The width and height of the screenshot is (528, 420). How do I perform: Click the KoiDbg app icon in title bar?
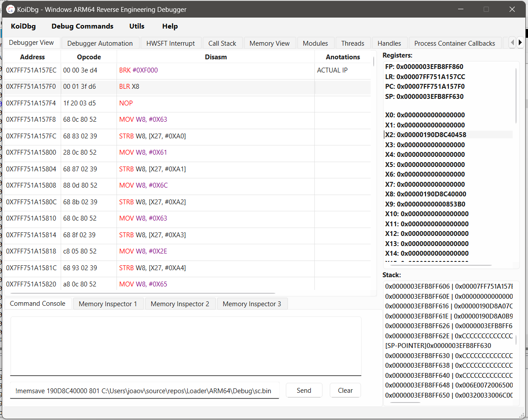pos(11,9)
